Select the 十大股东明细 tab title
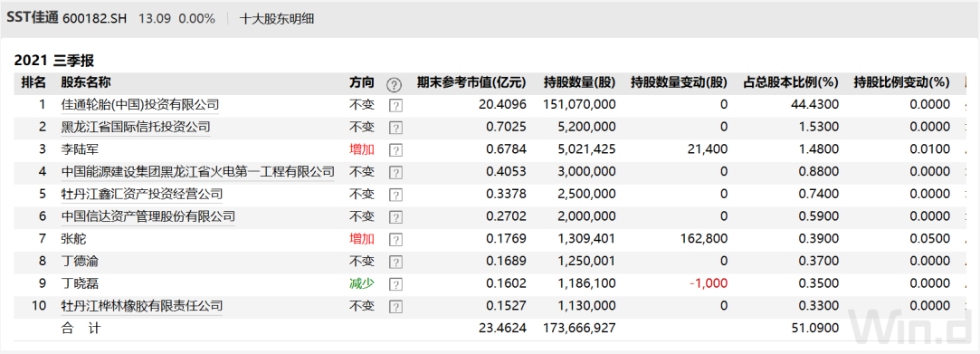The width and height of the screenshot is (980, 354). 277,19
